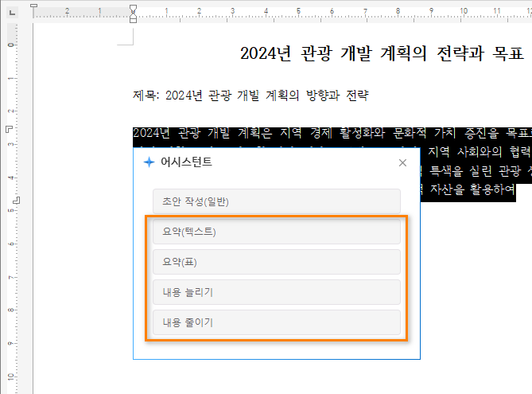Click the 어시스턴트 dialog title text
The image size is (532, 394).
tap(186, 162)
